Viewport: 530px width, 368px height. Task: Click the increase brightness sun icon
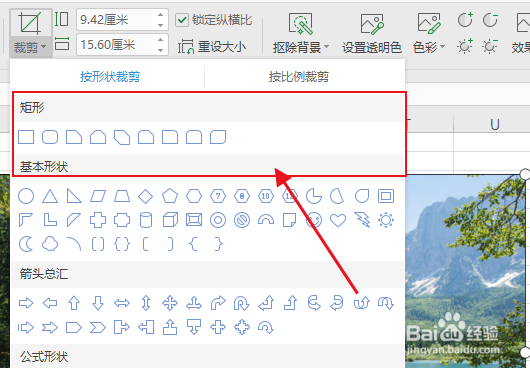(x=465, y=46)
